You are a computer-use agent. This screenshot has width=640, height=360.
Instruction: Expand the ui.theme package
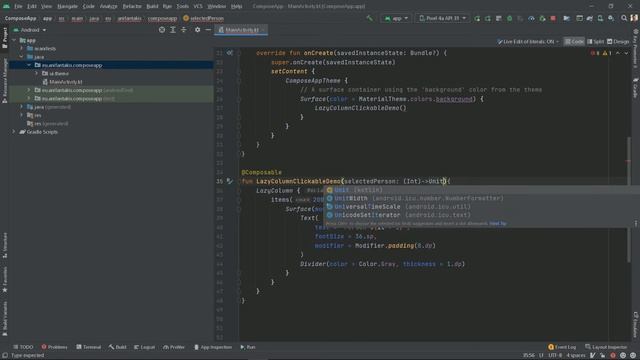click(37, 73)
